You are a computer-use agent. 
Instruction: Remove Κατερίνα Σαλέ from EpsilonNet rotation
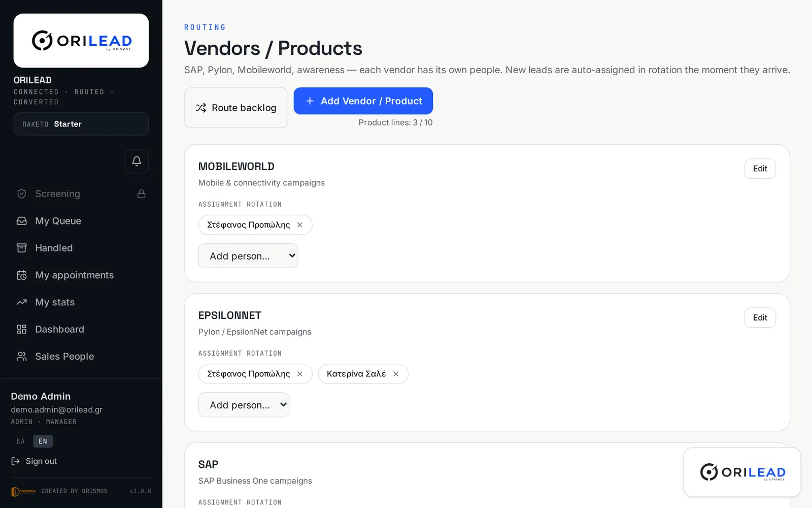396,374
